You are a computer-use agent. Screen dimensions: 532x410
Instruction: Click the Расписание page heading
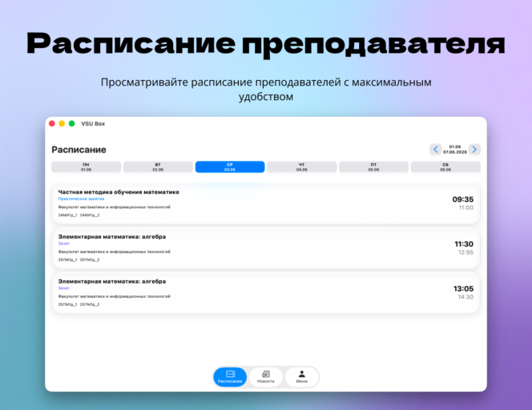point(79,150)
